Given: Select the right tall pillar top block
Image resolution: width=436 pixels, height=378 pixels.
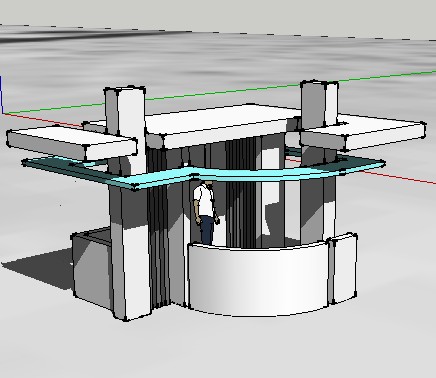Looking at the screenshot, I should (319, 104).
